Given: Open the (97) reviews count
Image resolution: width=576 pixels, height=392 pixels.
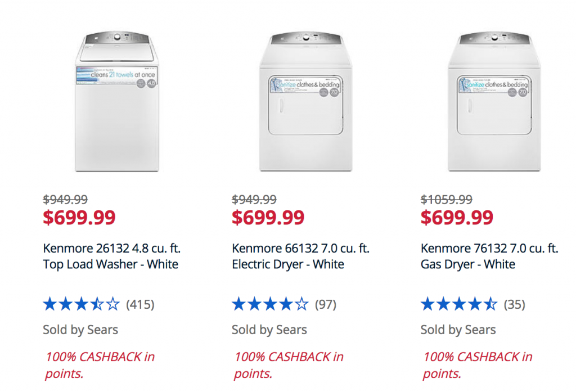Looking at the screenshot, I should 326,305.
